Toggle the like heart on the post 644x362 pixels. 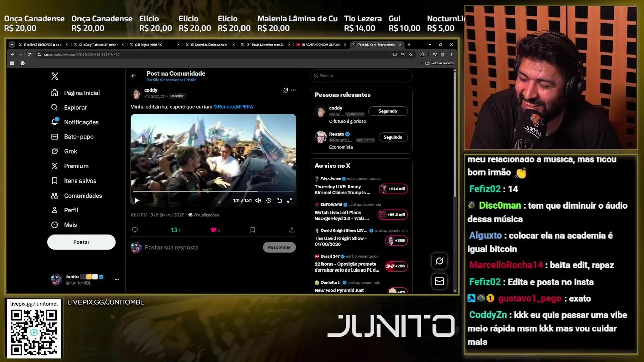click(213, 230)
